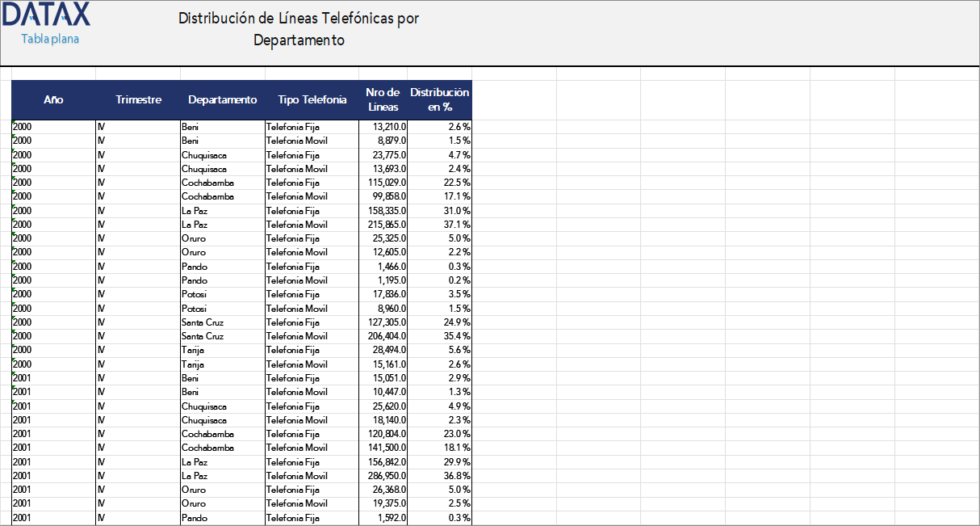Click the report title text

[299, 26]
